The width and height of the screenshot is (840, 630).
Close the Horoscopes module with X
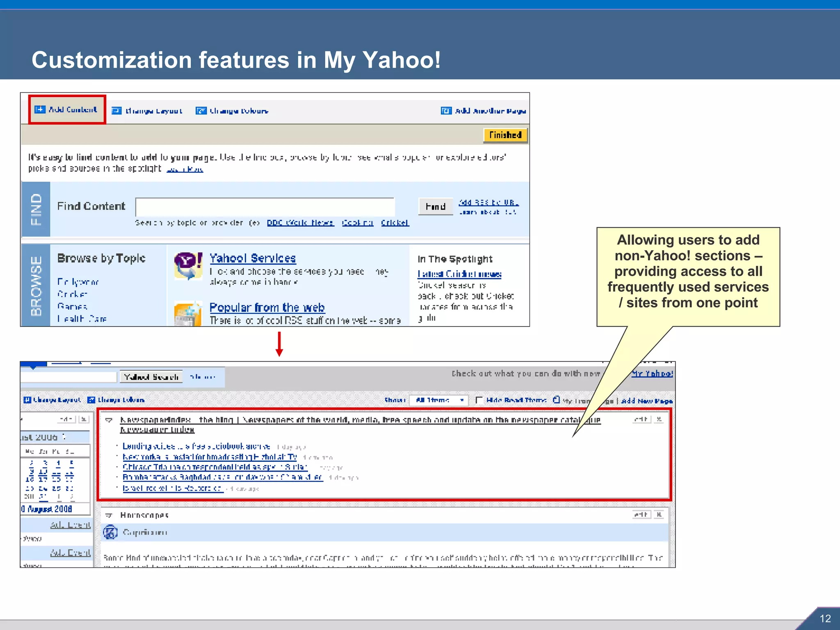click(x=659, y=514)
